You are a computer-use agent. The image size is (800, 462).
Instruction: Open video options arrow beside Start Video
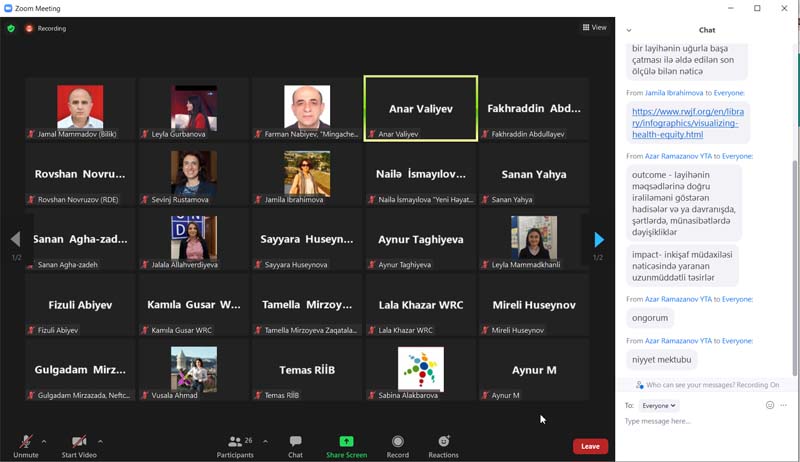tap(100, 441)
